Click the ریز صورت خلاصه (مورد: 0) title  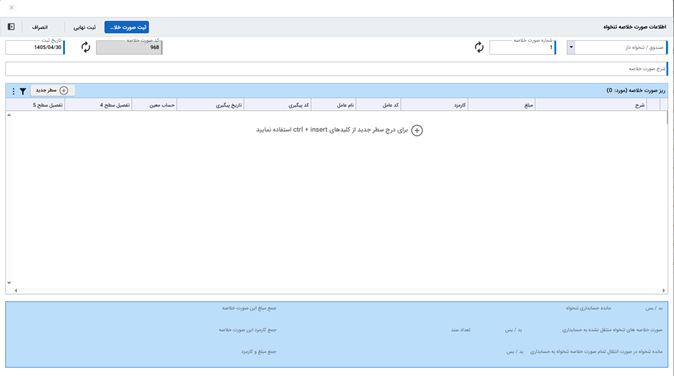tap(636, 90)
